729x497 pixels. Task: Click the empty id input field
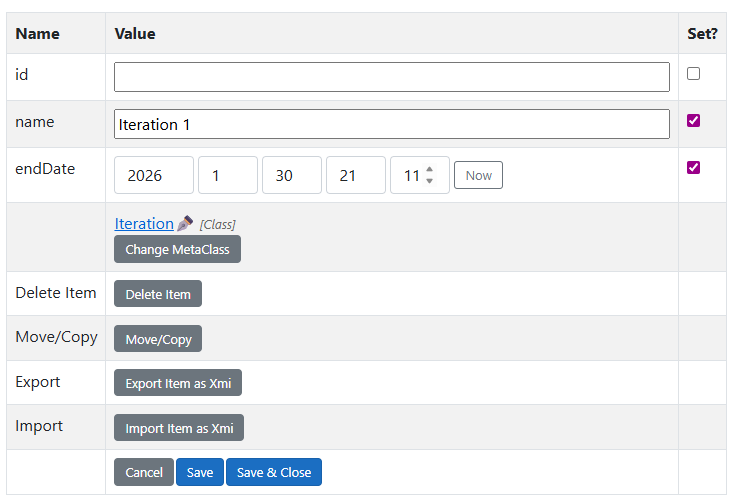(x=391, y=77)
